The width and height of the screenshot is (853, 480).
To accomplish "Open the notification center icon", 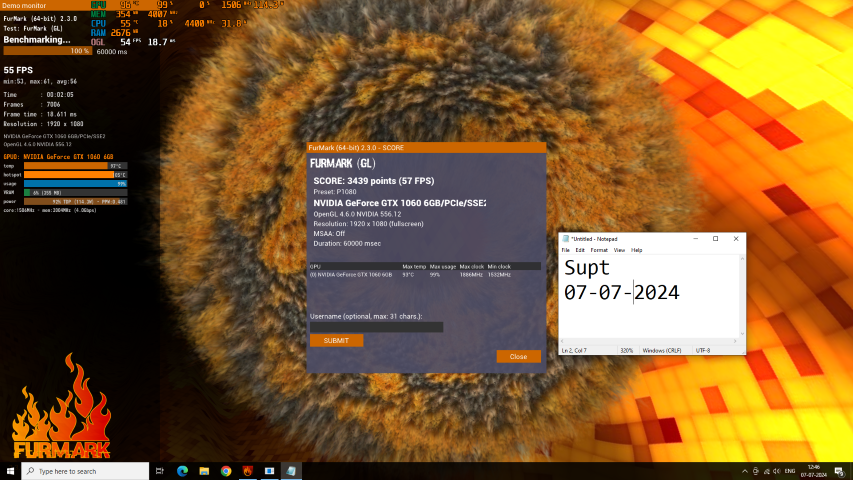I will [839, 471].
